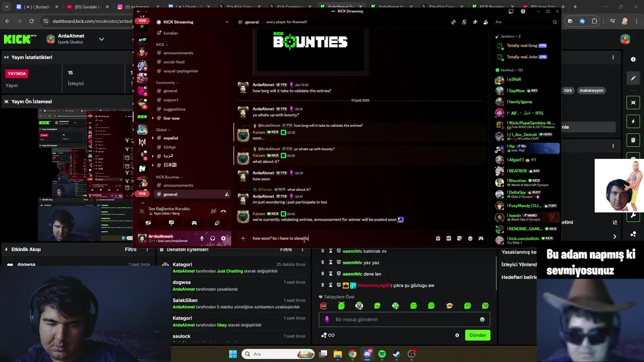644x362 pixels.
Task: Open the ArdaAhmet account dropdown in Kick header
Action: (x=101, y=39)
